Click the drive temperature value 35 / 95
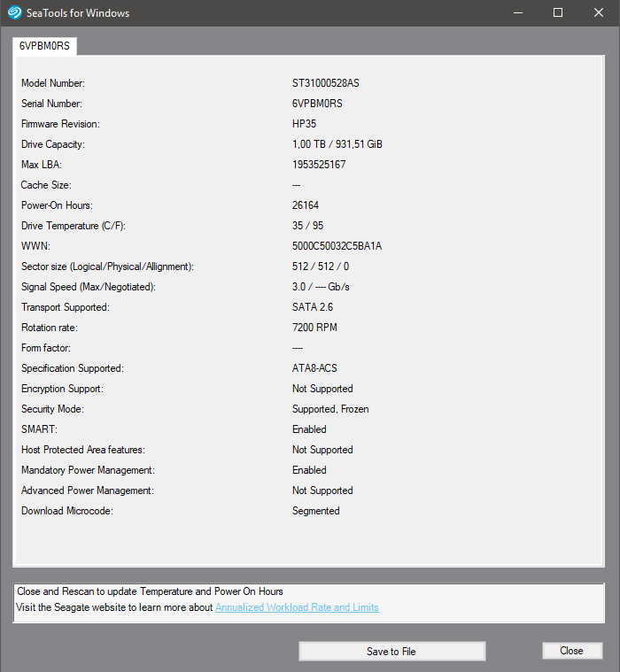 click(307, 226)
